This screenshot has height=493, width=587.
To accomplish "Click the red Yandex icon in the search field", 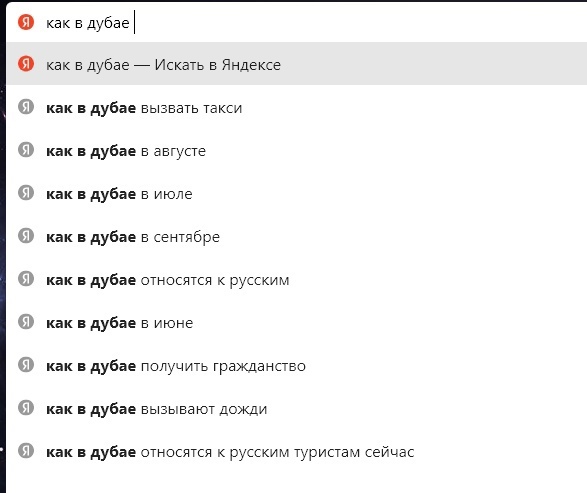I will click(x=26, y=22).
